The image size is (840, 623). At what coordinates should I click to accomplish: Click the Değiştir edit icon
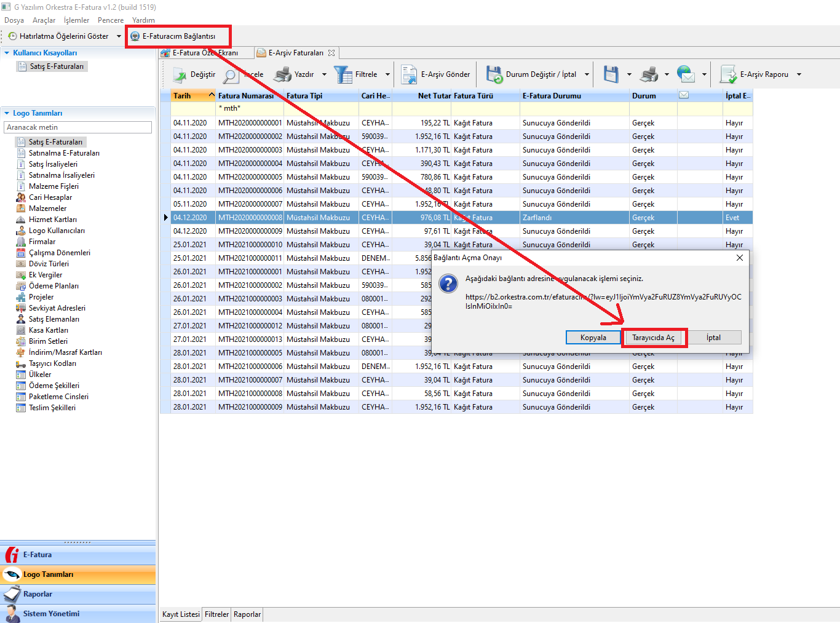(180, 75)
